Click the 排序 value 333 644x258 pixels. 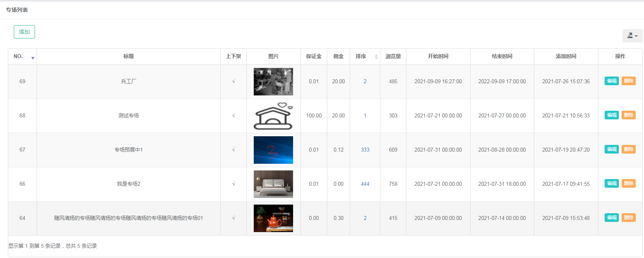(x=365, y=150)
